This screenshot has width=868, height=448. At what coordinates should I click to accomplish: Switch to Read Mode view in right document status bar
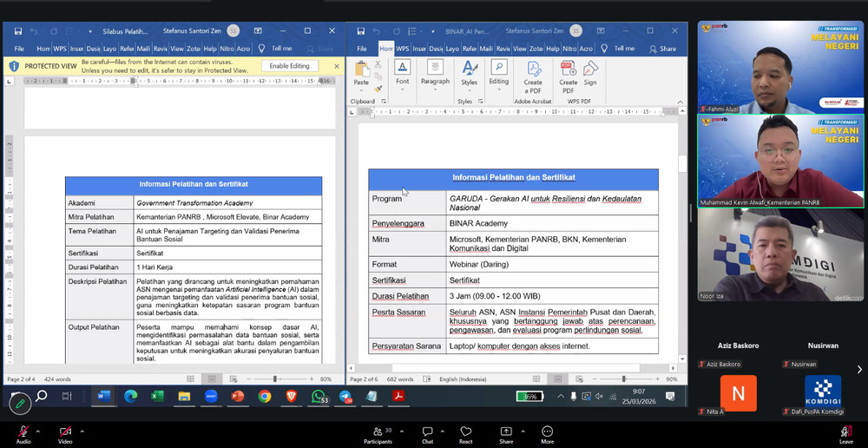coord(536,379)
